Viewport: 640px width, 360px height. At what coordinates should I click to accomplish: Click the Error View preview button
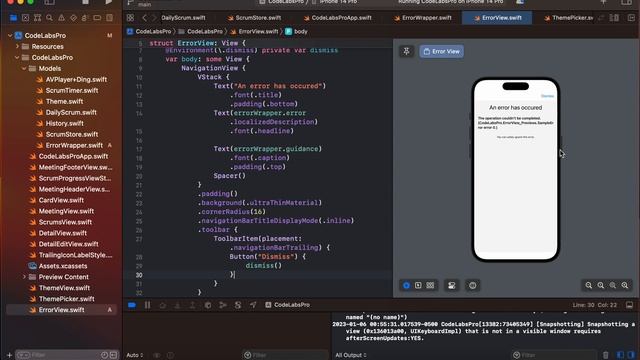pyautogui.click(x=442, y=51)
